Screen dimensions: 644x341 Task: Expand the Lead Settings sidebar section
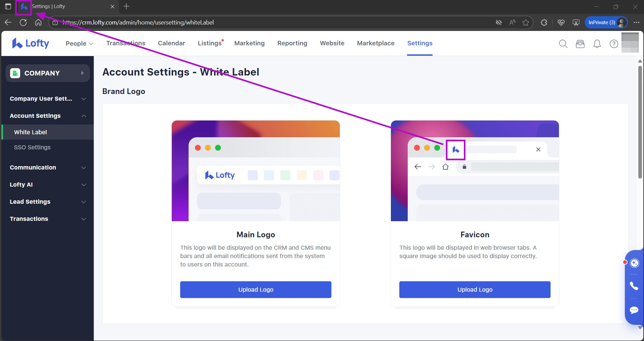point(47,202)
